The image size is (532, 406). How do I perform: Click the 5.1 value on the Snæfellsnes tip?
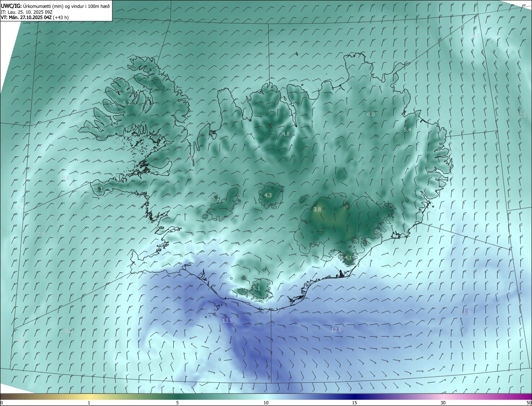tap(99, 189)
